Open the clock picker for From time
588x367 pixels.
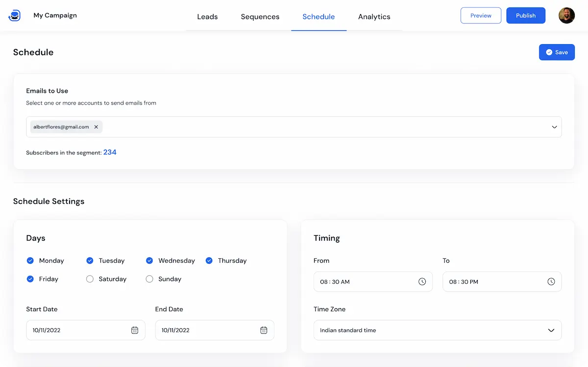pyautogui.click(x=422, y=282)
